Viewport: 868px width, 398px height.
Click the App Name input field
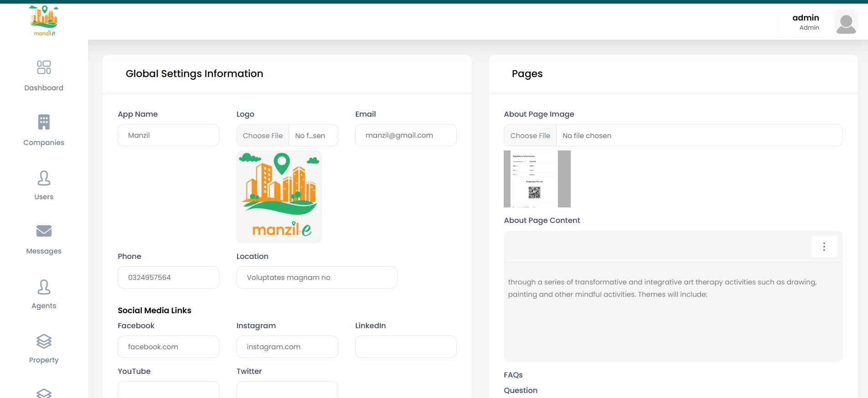click(x=168, y=135)
